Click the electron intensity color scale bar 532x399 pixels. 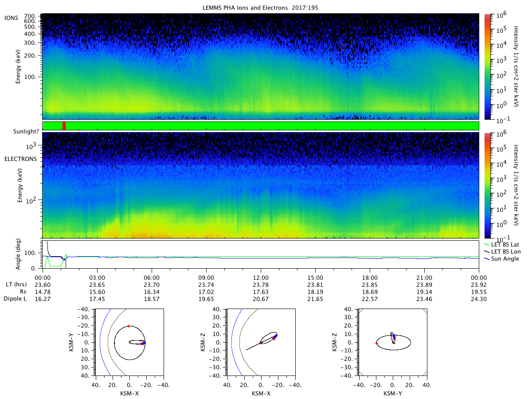[489, 185]
